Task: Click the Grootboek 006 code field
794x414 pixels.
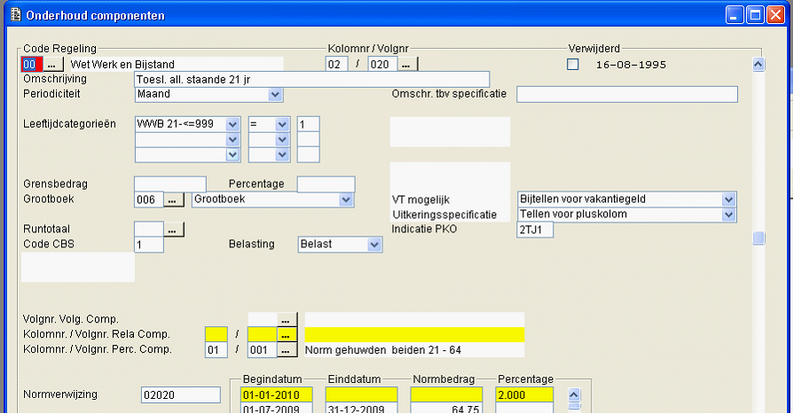Action: pos(149,199)
